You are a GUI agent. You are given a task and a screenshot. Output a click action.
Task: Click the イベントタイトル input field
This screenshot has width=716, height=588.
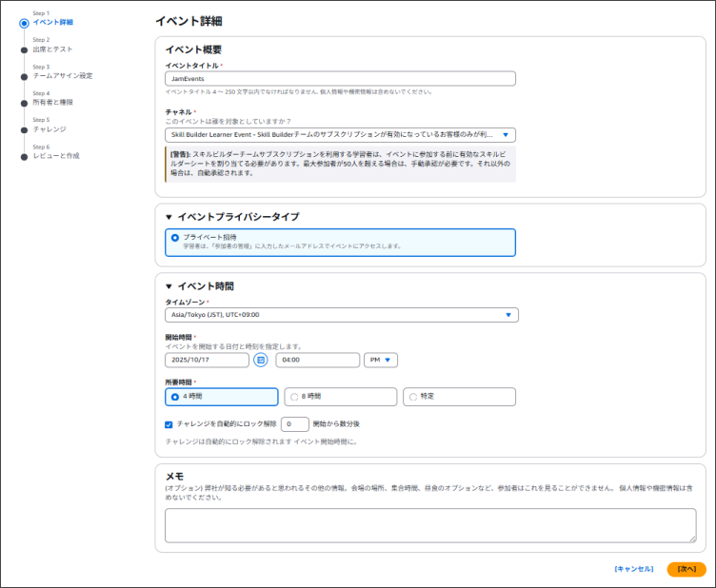(340, 79)
